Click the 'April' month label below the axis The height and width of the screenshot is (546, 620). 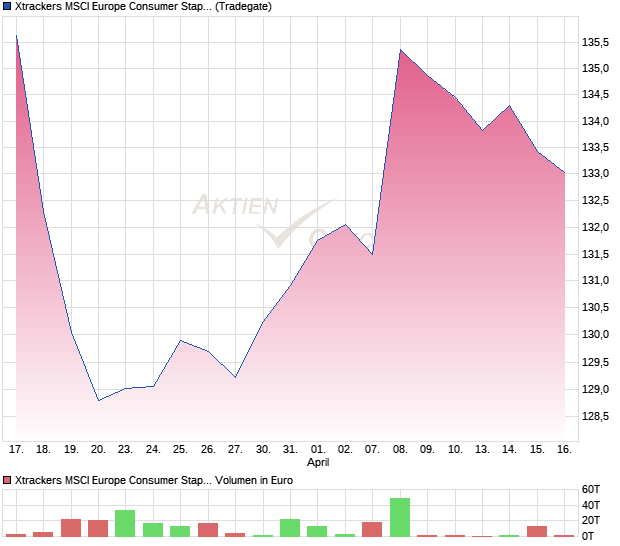(x=318, y=462)
